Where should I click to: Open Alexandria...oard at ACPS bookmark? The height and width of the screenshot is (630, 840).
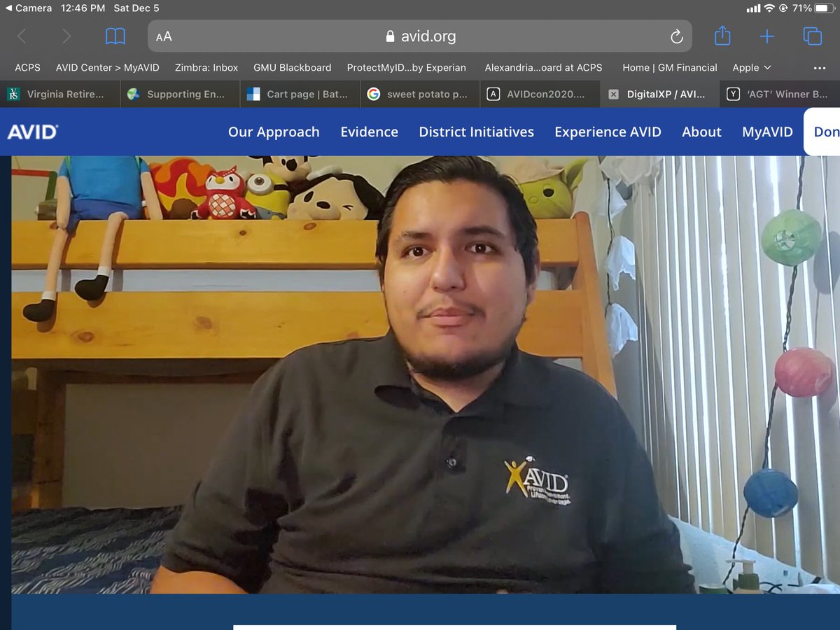(543, 68)
